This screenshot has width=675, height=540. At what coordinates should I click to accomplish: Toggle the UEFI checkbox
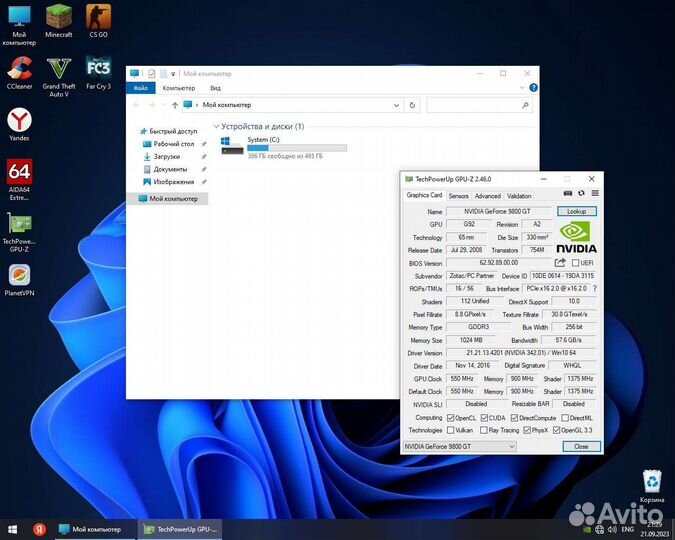coord(576,263)
